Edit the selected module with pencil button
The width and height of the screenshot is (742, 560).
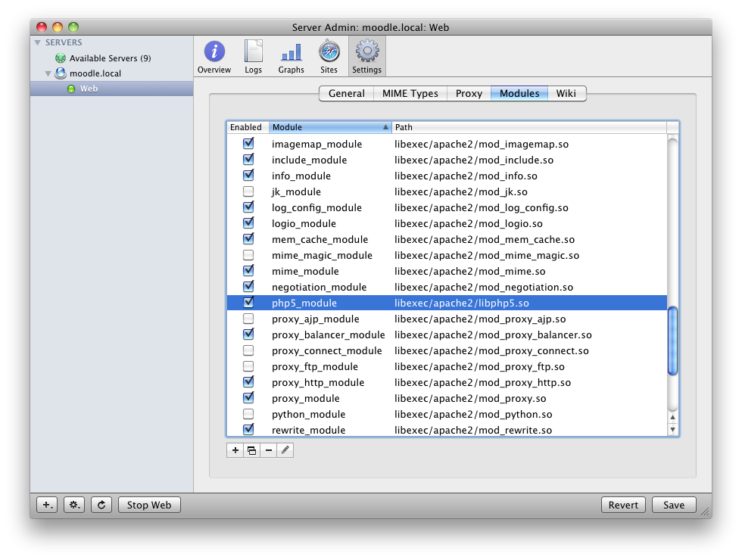click(285, 450)
